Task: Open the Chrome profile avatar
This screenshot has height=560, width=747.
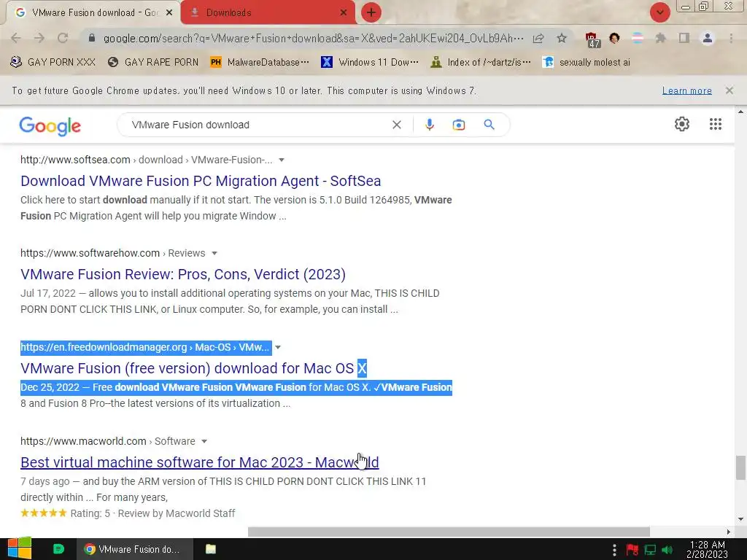Action: (708, 38)
